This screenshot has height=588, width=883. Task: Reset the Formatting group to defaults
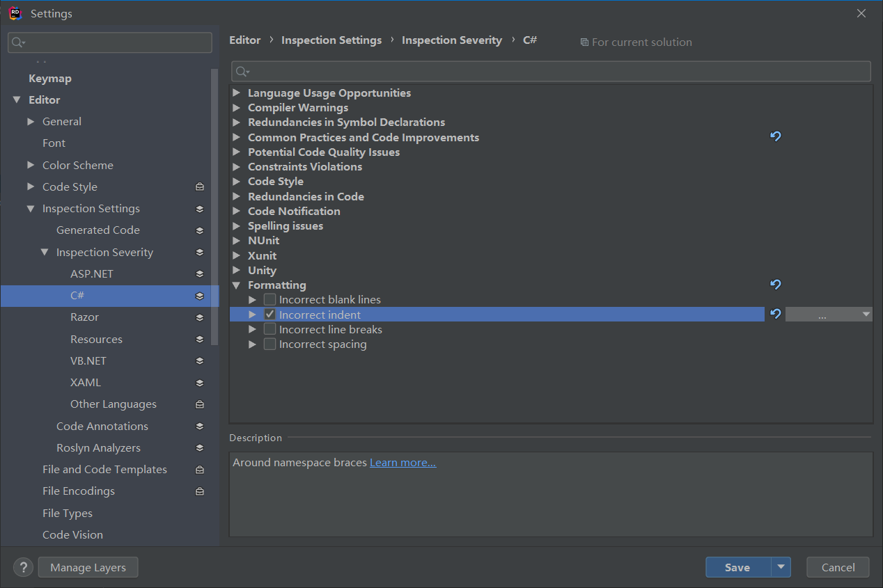[x=776, y=285]
